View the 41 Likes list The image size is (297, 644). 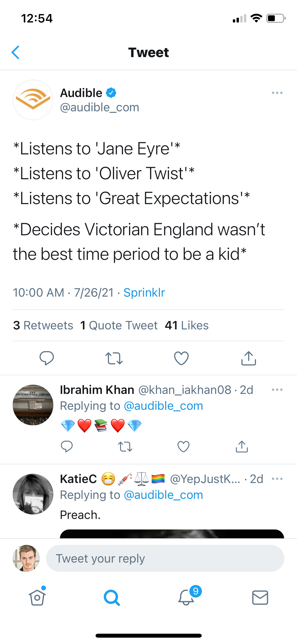[187, 325]
